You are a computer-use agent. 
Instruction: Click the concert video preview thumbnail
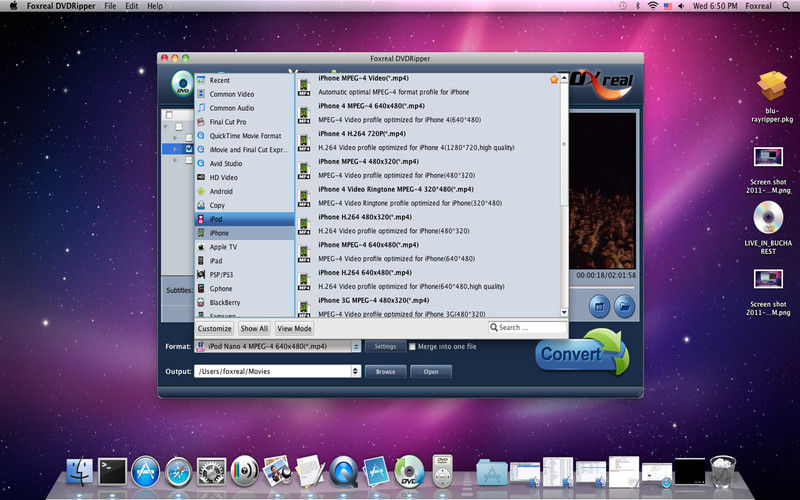(x=603, y=190)
